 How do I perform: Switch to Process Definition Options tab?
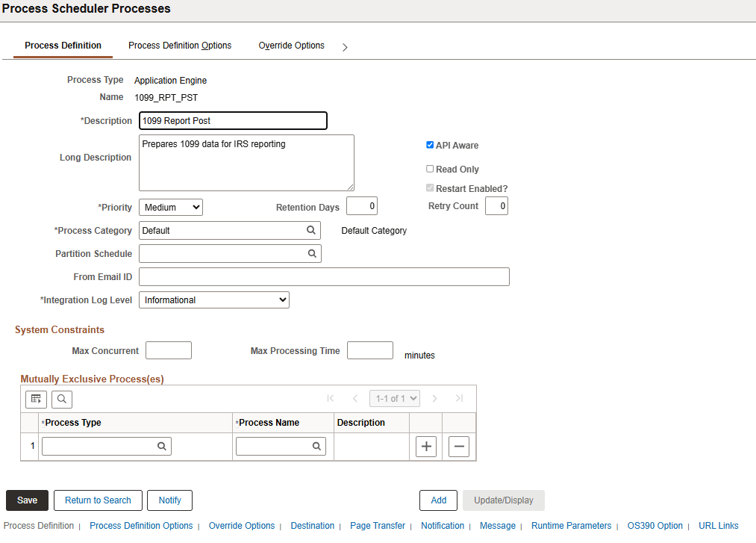tap(179, 46)
